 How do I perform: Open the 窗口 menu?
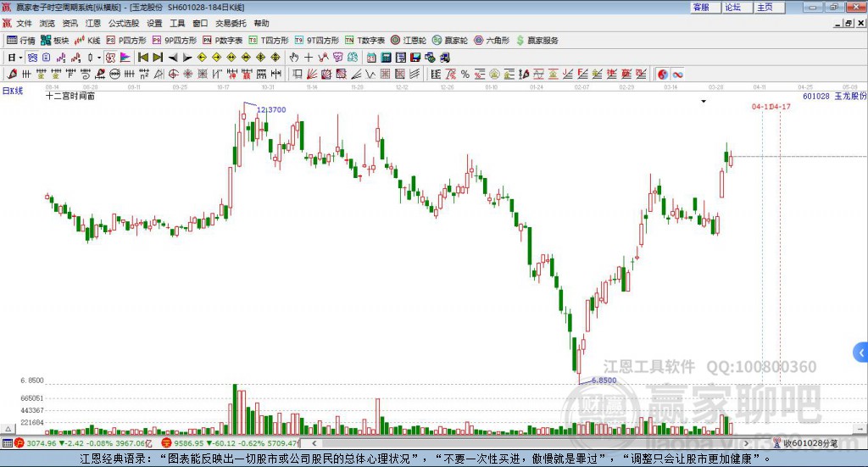pos(200,23)
